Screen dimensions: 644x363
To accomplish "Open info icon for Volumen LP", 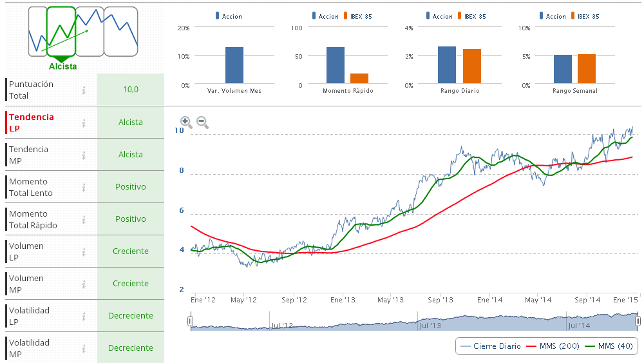I will point(84,251).
